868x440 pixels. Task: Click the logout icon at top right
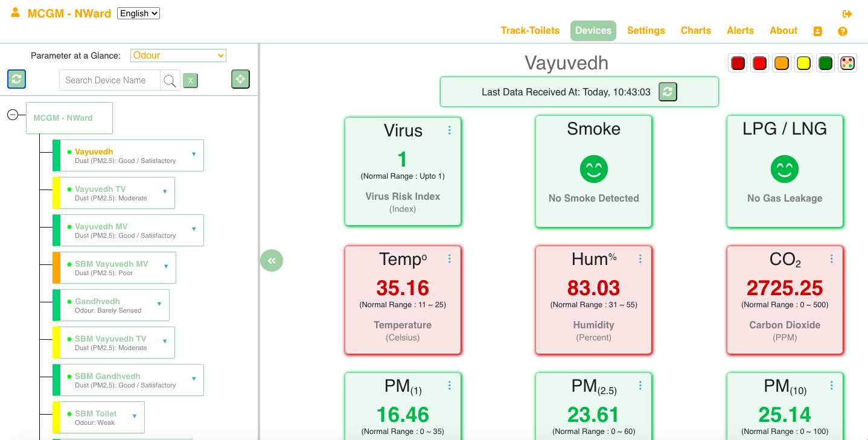[x=847, y=14]
